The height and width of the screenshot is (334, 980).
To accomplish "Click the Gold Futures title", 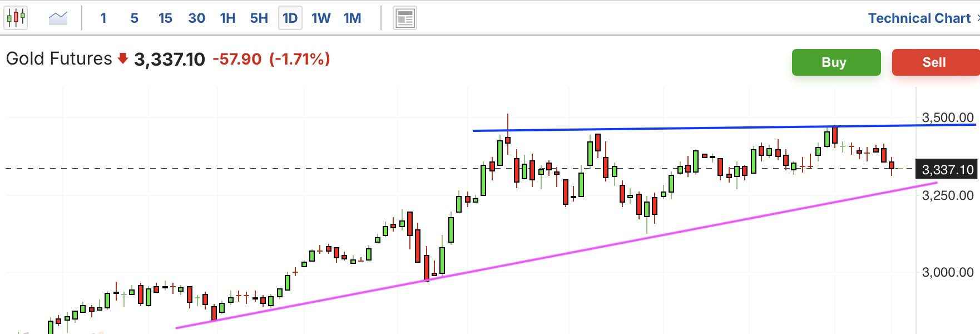I will (59, 58).
